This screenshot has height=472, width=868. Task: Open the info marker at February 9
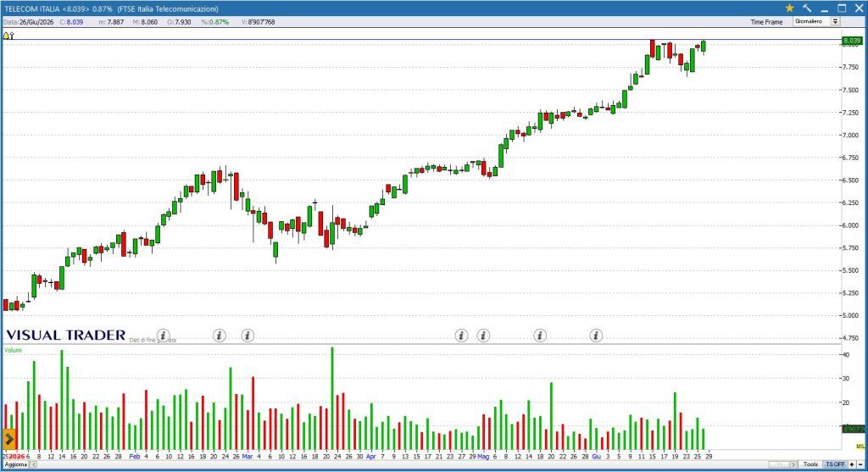click(164, 336)
